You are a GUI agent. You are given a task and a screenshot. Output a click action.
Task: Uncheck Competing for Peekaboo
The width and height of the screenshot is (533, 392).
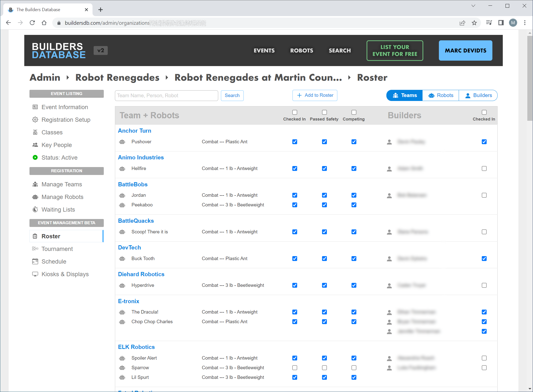354,205
